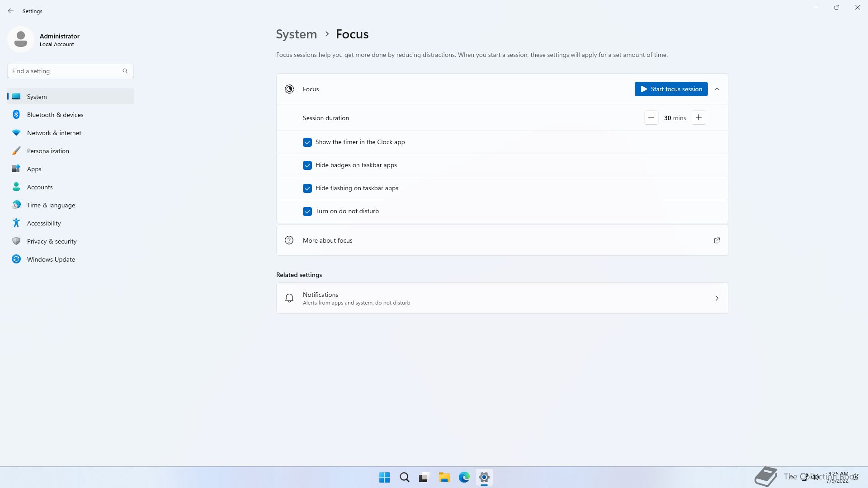Open Task View from taskbar
Image resolution: width=868 pixels, height=488 pixels.
tap(424, 478)
